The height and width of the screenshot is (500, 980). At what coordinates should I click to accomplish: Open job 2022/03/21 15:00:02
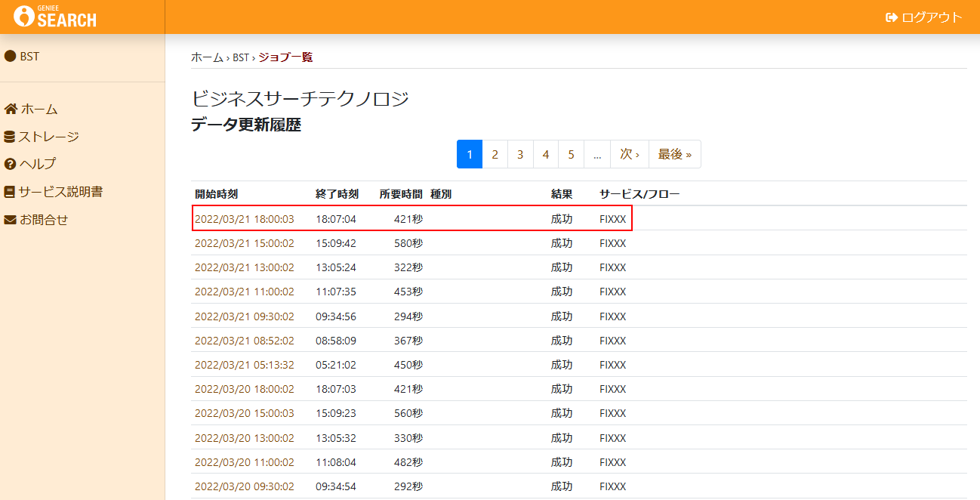pos(245,243)
